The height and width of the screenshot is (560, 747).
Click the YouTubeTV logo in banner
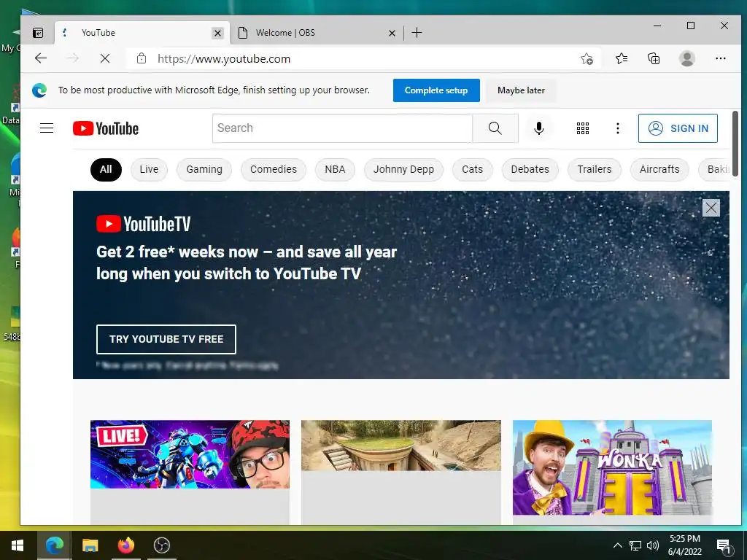pos(144,224)
